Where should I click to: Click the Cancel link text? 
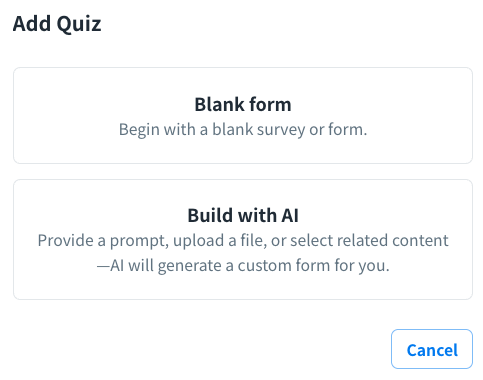click(432, 350)
